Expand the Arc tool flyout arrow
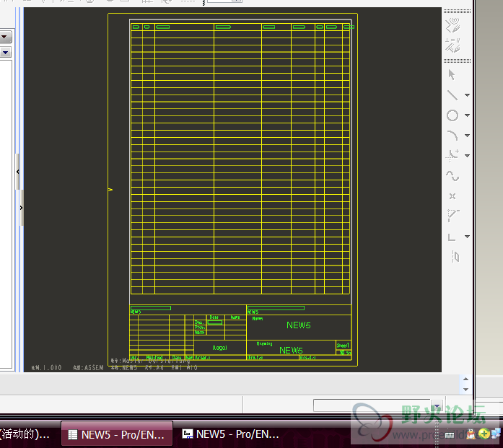503x448 pixels. [467, 136]
